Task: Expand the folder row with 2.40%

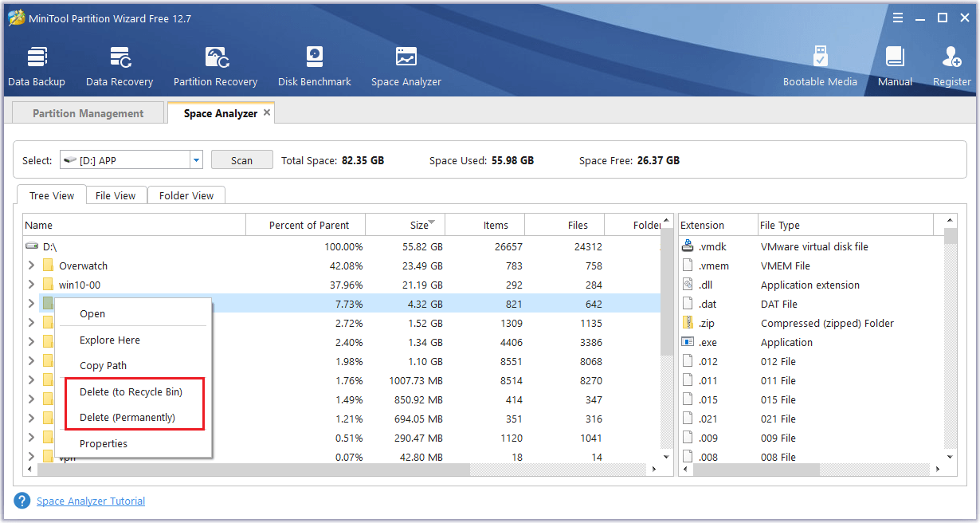Action: 31,341
